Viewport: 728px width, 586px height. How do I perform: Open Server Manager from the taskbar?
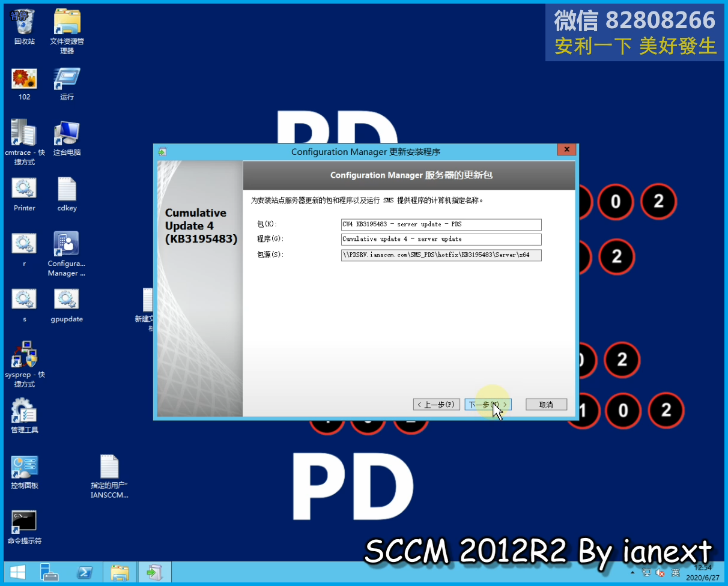(x=50, y=572)
